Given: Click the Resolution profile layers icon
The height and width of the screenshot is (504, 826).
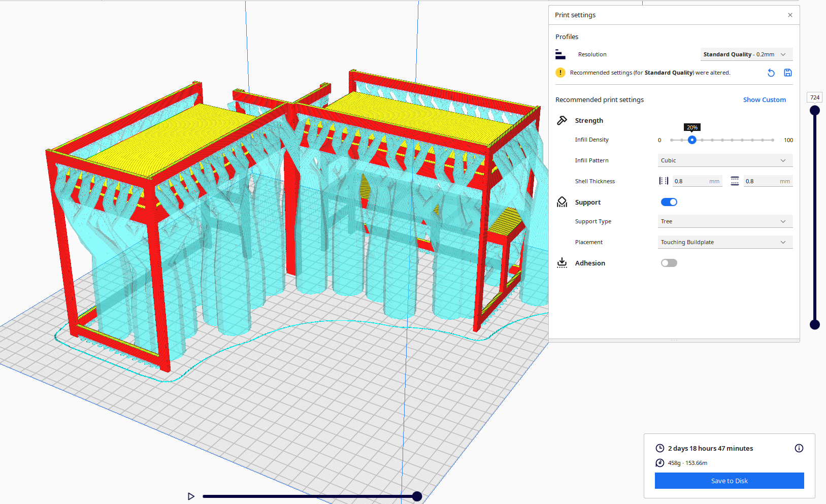Looking at the screenshot, I should 560,54.
